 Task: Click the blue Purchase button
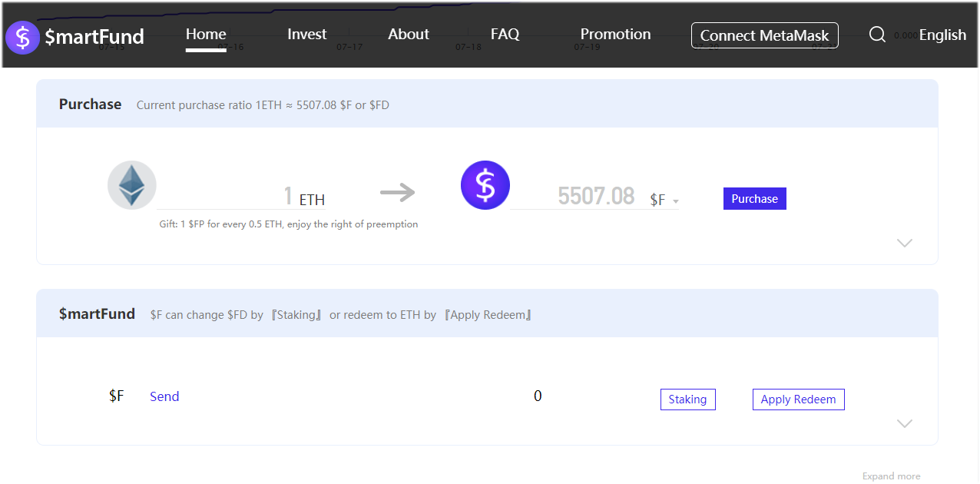754,199
